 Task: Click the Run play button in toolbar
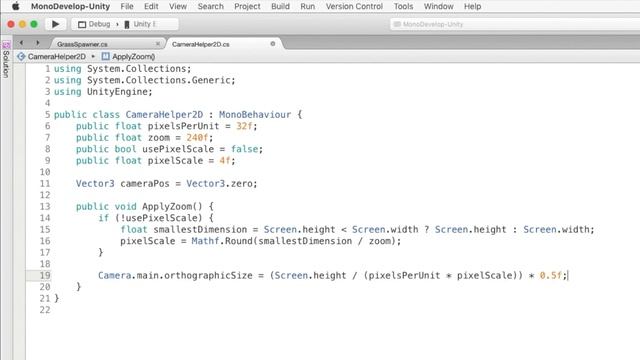[55, 24]
